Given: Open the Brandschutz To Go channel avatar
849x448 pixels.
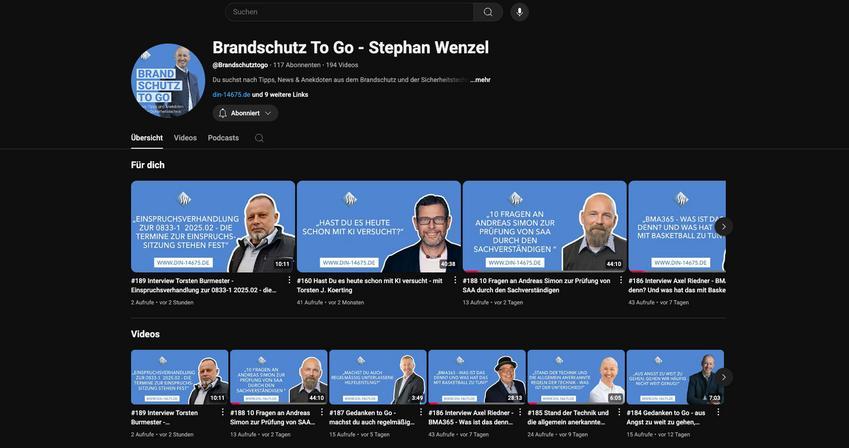Looking at the screenshot, I should point(168,81).
